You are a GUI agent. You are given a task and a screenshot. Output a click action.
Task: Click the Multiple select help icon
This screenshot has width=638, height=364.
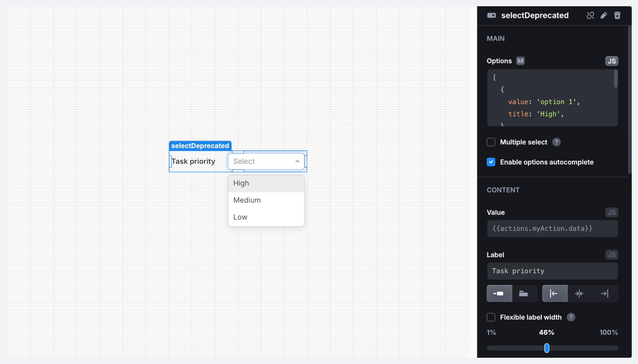click(x=556, y=142)
